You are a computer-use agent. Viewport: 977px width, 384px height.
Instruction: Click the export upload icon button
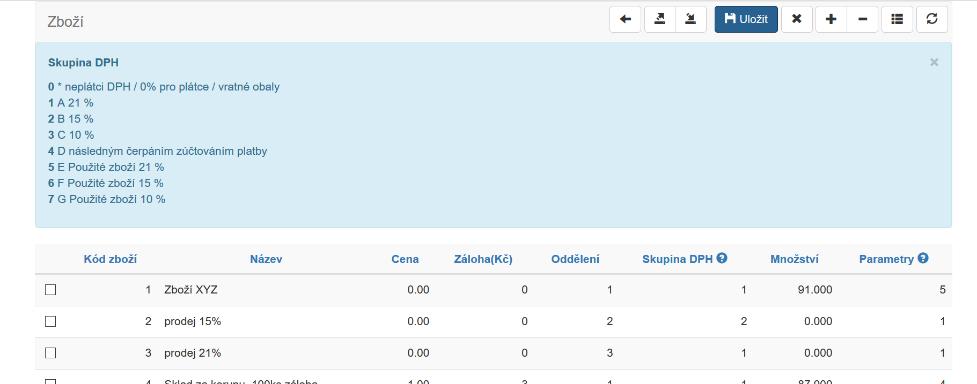[x=659, y=19]
